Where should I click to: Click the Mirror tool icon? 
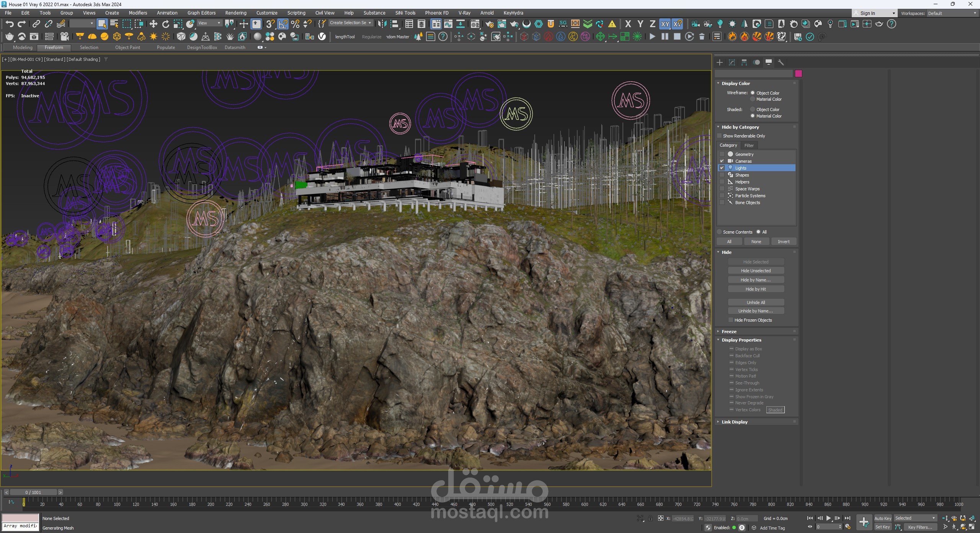coord(382,24)
